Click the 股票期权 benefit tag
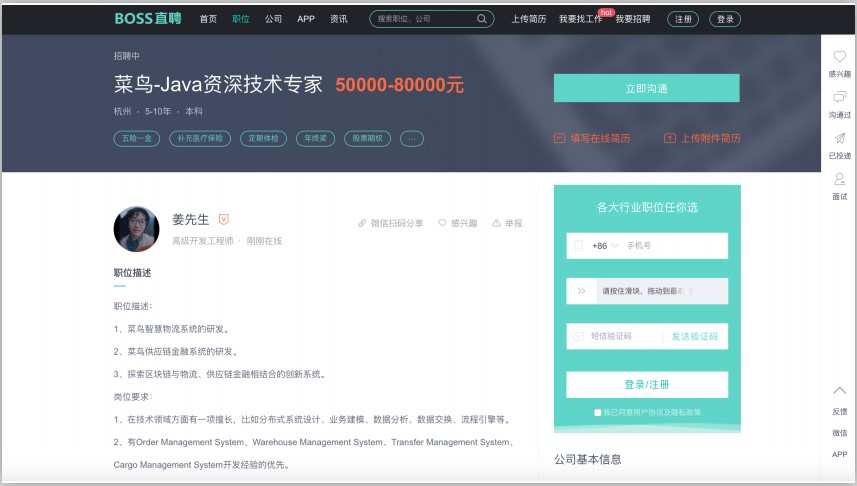Screen dimensions: 857x486 pyautogui.click(x=367, y=139)
